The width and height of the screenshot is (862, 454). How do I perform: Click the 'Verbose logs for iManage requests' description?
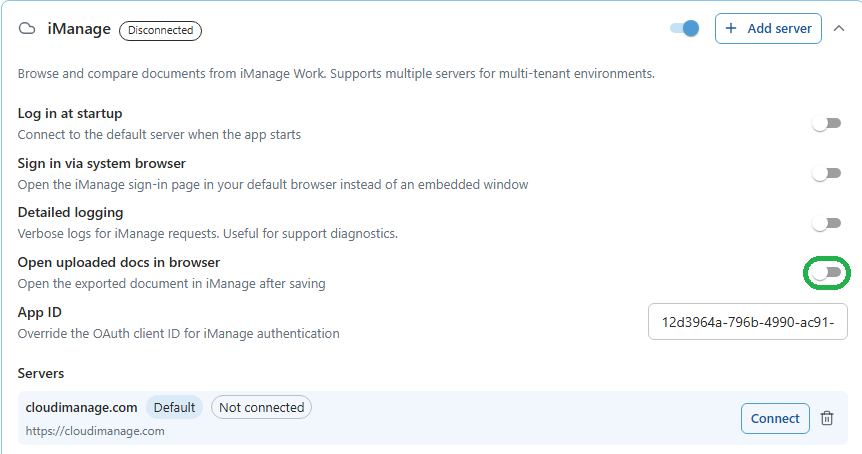tap(208, 234)
